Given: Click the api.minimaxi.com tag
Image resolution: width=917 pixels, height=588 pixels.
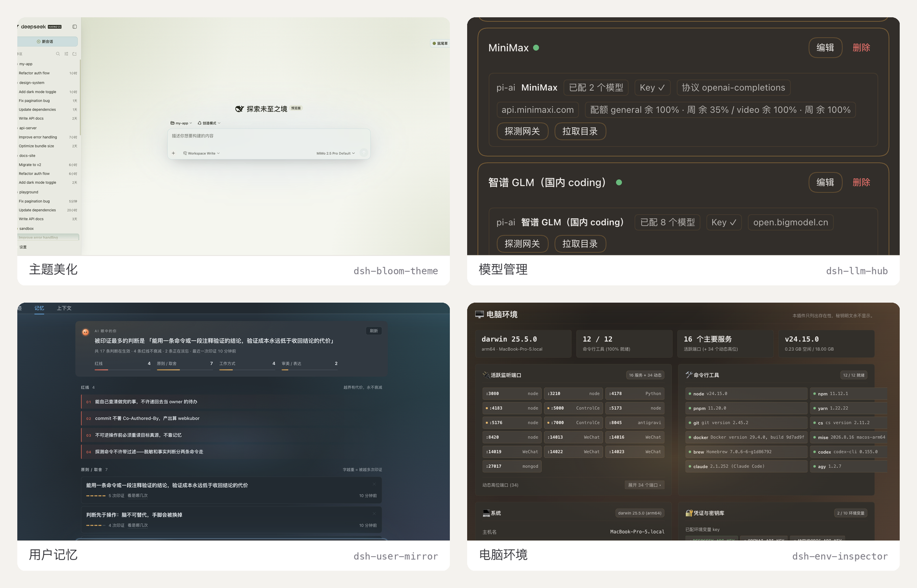Looking at the screenshot, I should (537, 110).
